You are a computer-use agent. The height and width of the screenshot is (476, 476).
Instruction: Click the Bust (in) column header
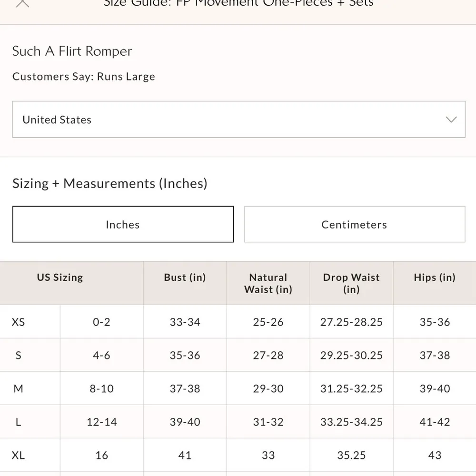pos(185,278)
